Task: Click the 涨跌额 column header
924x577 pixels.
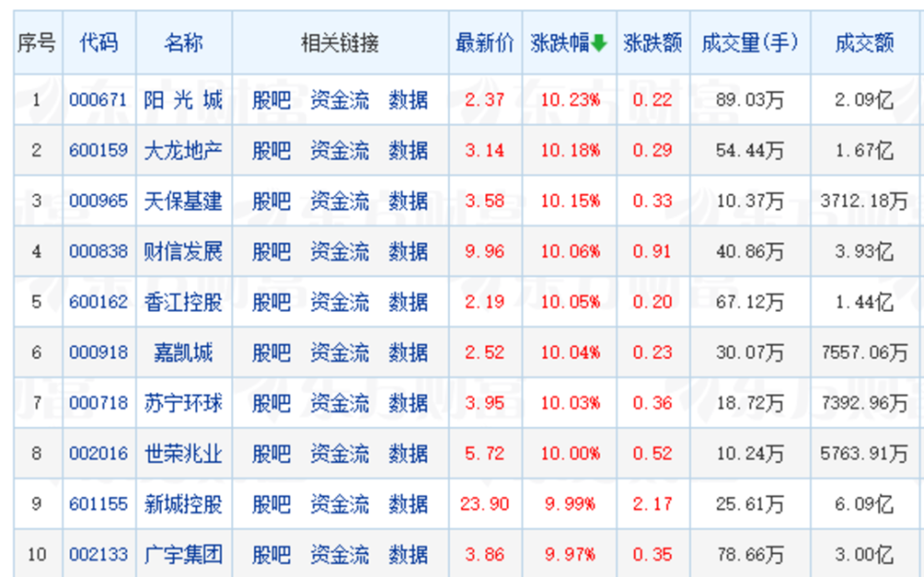Action: [x=653, y=43]
